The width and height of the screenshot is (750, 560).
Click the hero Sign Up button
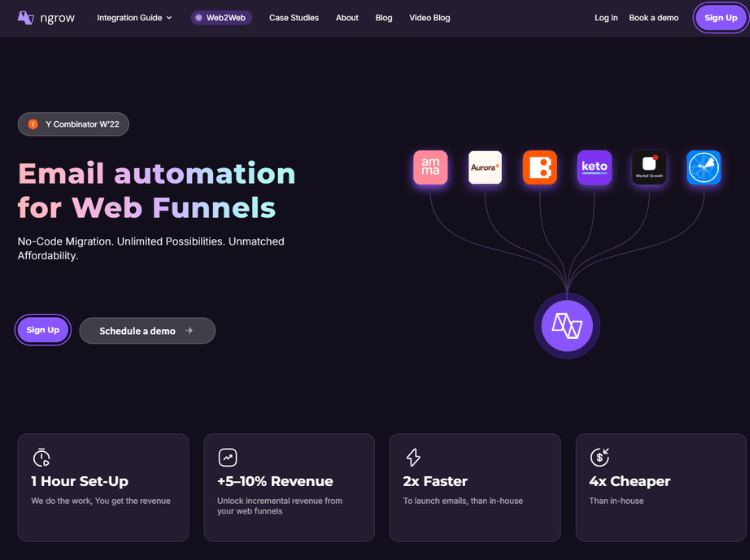tap(43, 329)
